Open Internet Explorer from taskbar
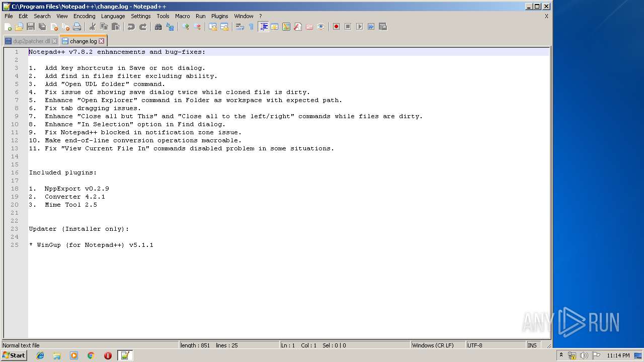Image resolution: width=644 pixels, height=362 pixels. (40, 355)
